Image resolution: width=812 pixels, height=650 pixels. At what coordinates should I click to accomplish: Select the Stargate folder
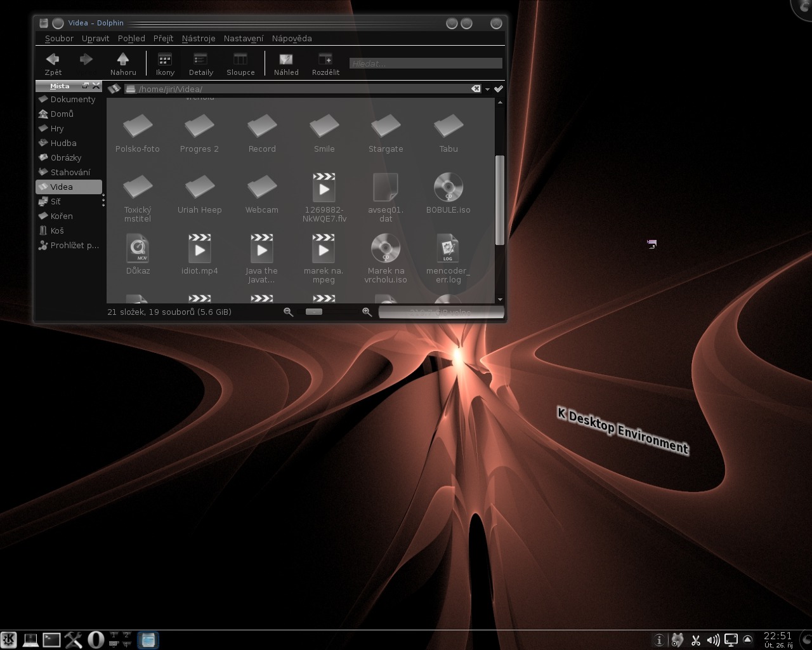386,133
